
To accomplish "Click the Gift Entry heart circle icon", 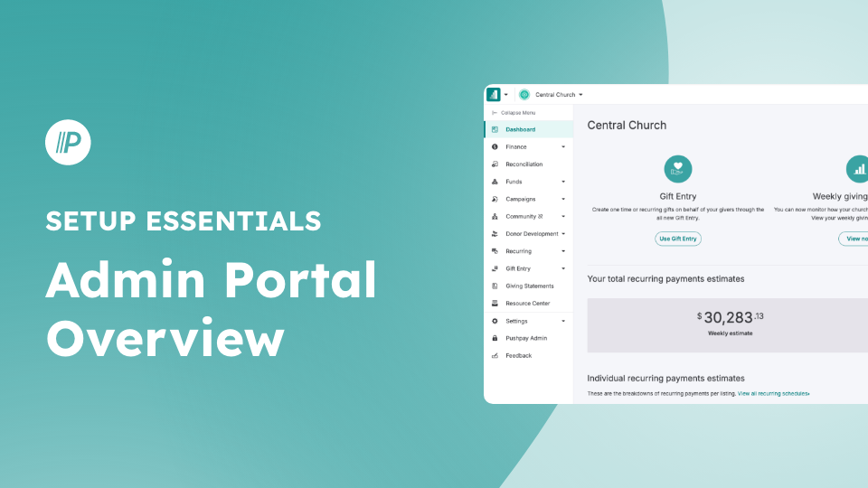I will [678, 169].
